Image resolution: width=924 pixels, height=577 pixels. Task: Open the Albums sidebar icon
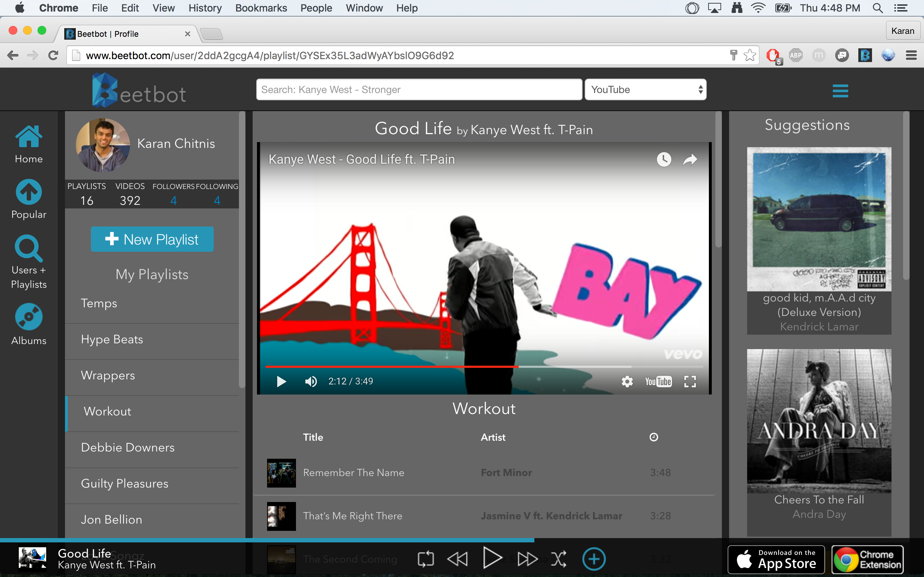tap(29, 317)
